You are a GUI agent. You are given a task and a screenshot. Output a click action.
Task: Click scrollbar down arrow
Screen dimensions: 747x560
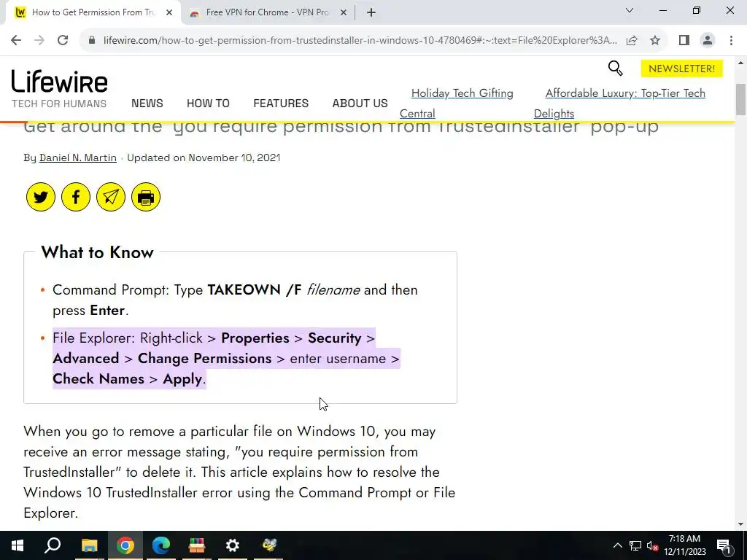pyautogui.click(x=741, y=524)
